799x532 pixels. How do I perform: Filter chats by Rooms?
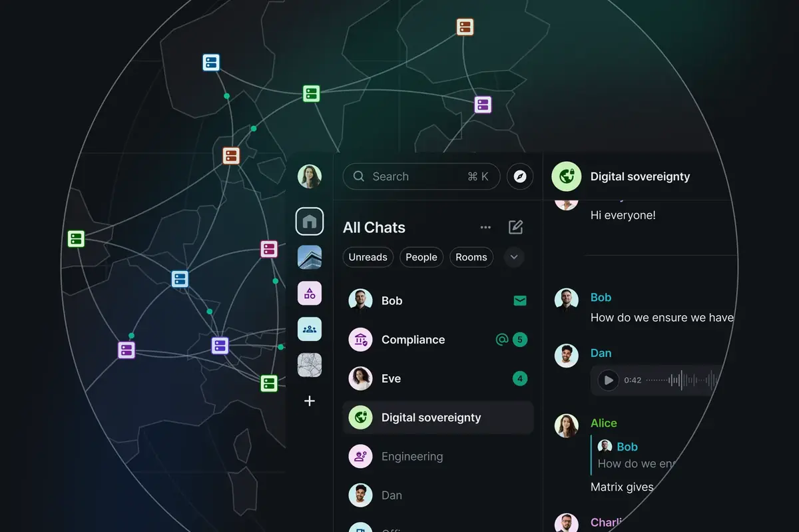pyautogui.click(x=471, y=257)
